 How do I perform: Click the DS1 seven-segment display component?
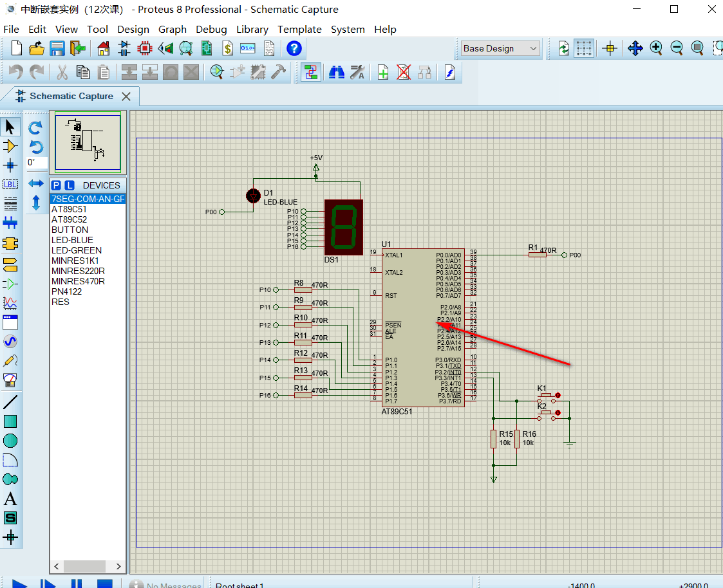pyautogui.click(x=344, y=227)
